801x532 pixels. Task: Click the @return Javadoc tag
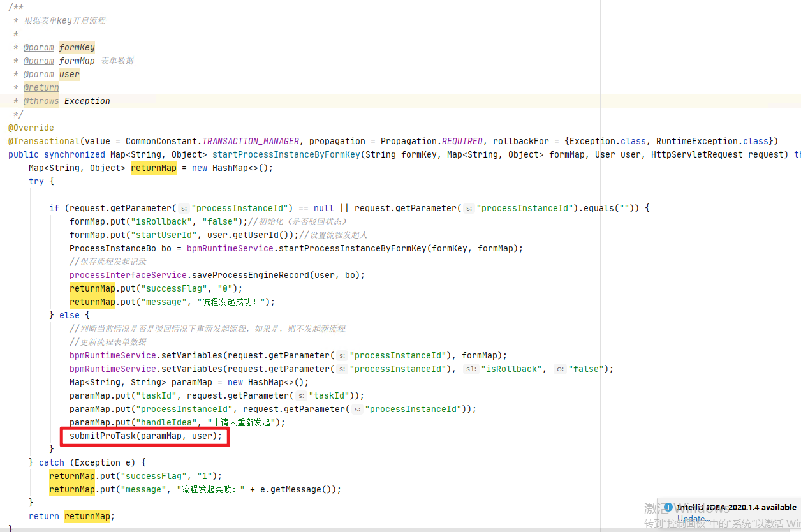pos(41,87)
